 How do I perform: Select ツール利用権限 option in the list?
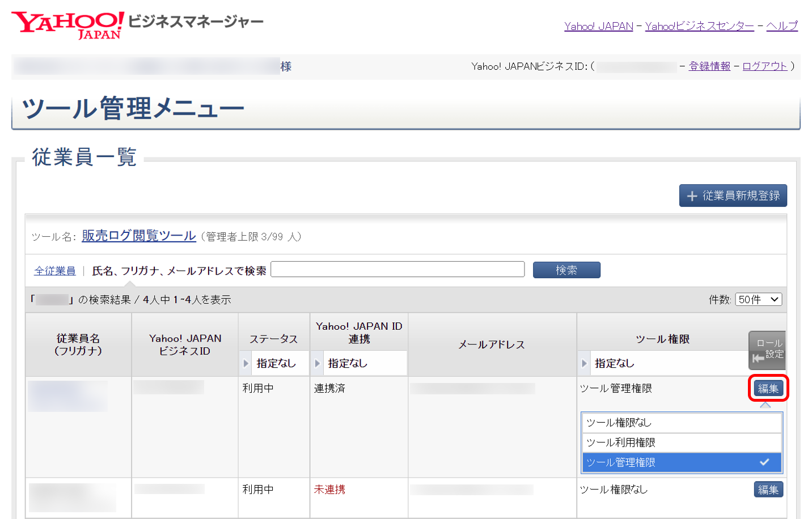tap(681, 443)
